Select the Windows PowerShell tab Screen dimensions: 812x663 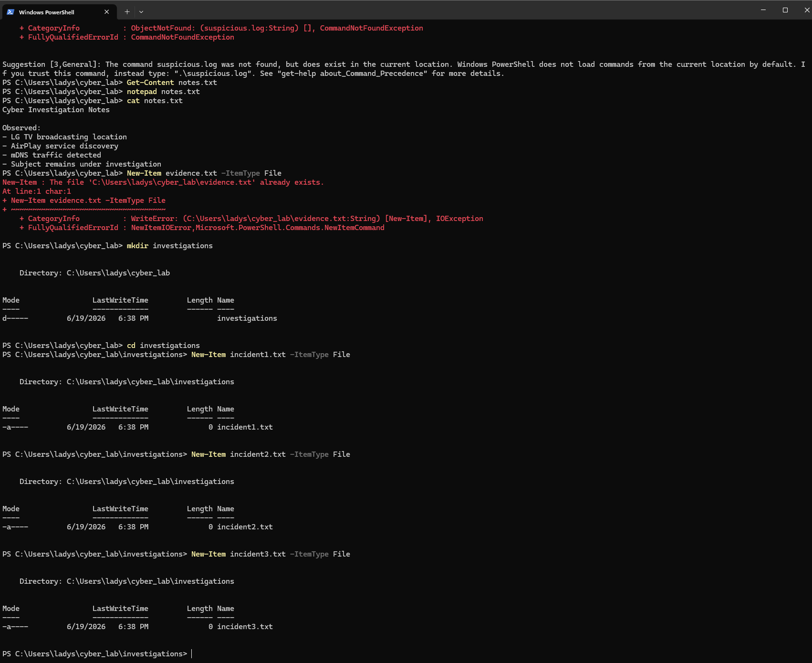click(x=58, y=12)
